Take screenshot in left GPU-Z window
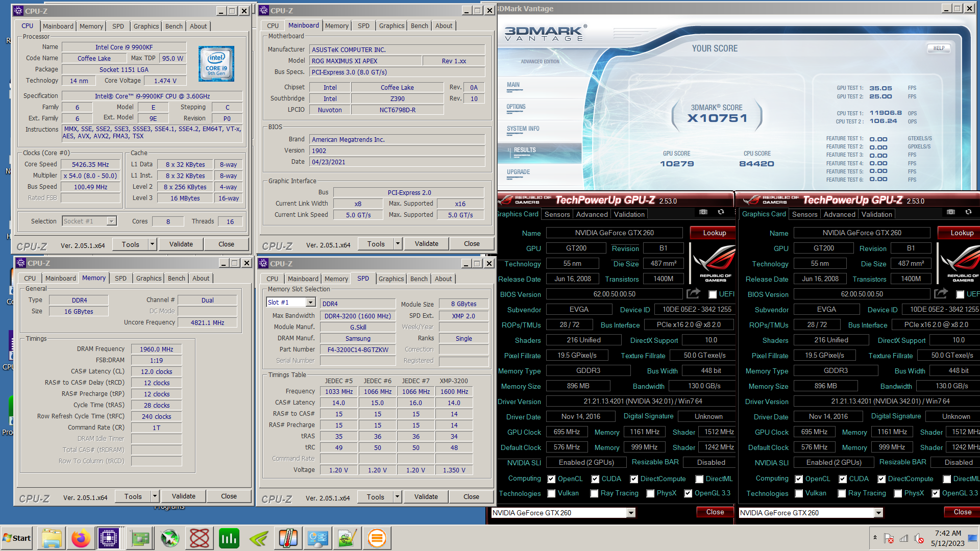The image size is (980, 551). pyautogui.click(x=703, y=212)
